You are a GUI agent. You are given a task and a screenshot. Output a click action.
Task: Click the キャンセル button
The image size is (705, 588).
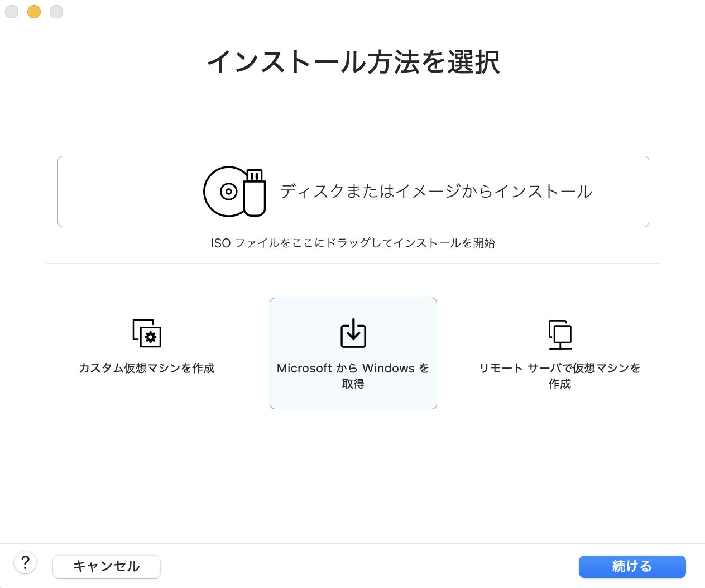(x=107, y=566)
